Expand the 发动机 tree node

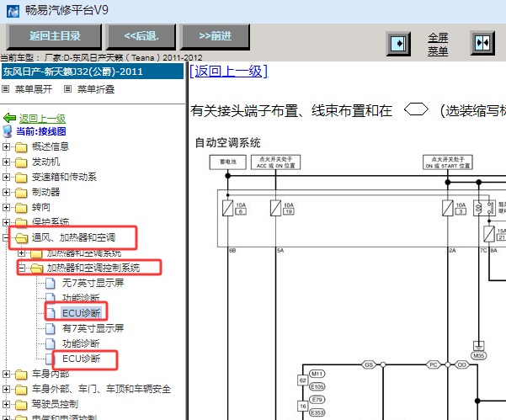[x=6, y=162]
